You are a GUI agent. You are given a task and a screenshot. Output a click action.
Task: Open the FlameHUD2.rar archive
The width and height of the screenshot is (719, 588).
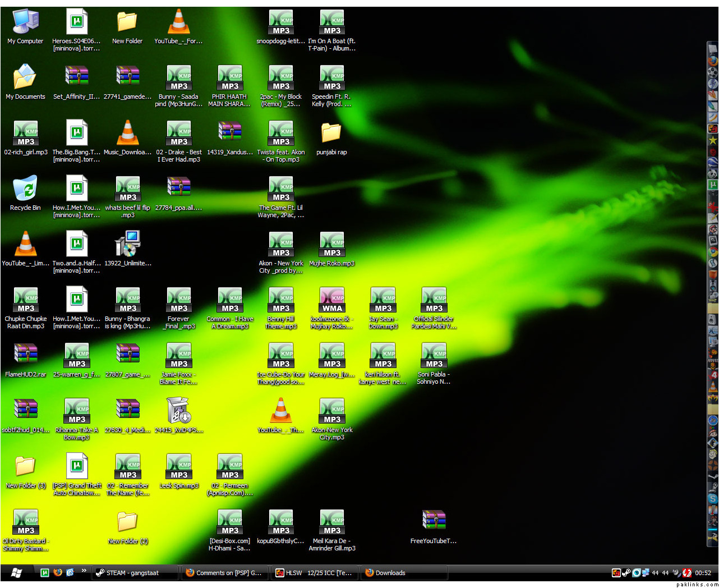click(x=25, y=355)
